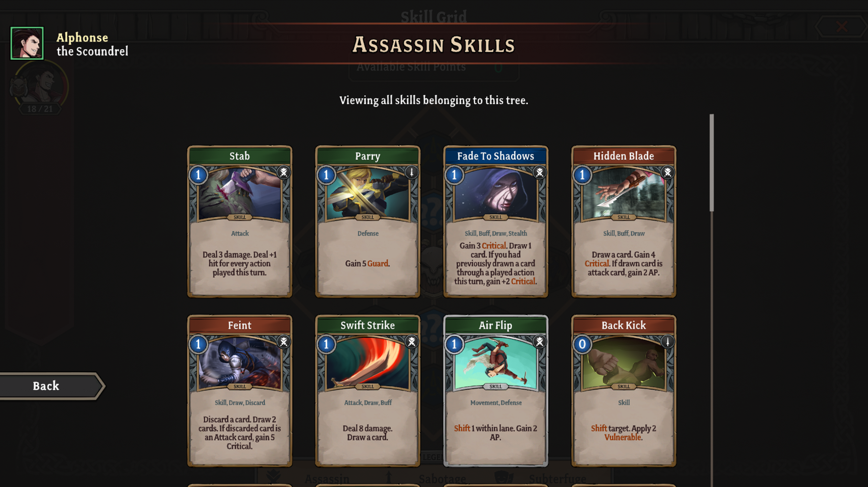The height and width of the screenshot is (487, 868).
Task: Click the crossed swords icon on Hidden Blade
Action: (668, 172)
